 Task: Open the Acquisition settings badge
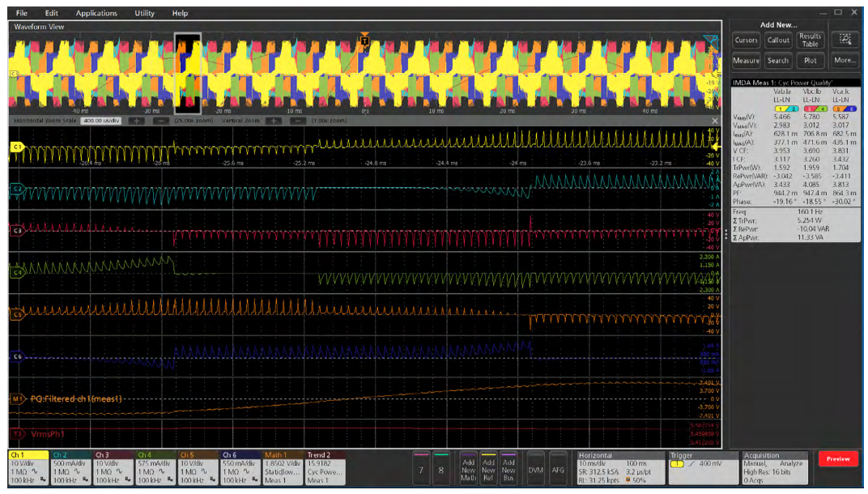click(775, 468)
